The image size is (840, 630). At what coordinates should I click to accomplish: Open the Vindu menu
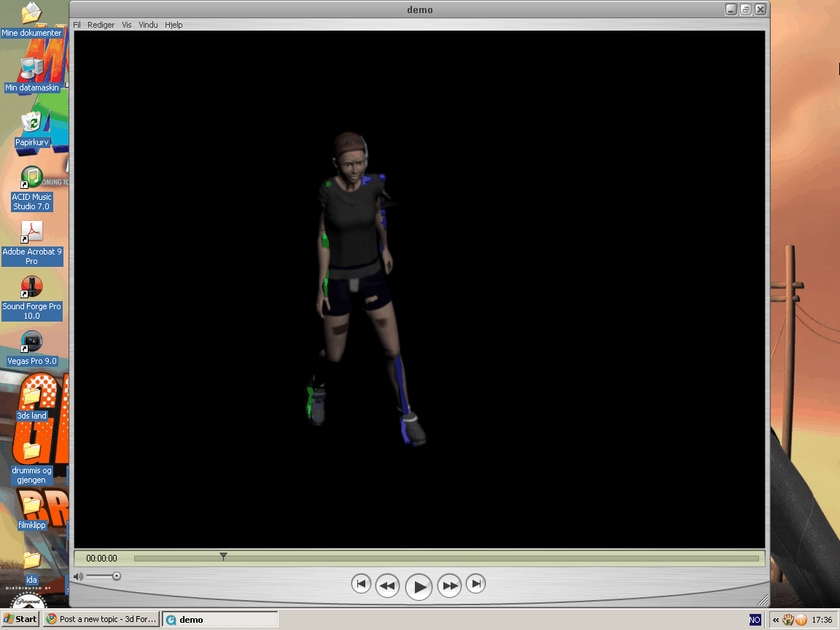coord(148,25)
